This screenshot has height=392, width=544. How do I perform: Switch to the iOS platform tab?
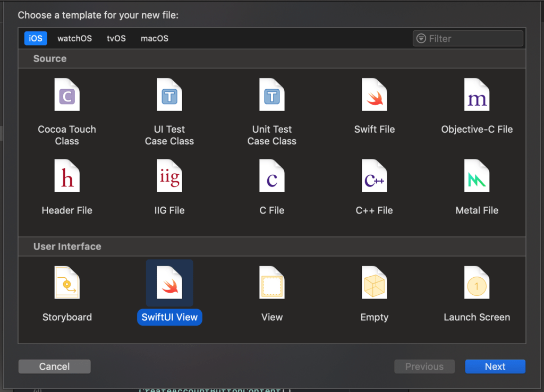point(36,38)
